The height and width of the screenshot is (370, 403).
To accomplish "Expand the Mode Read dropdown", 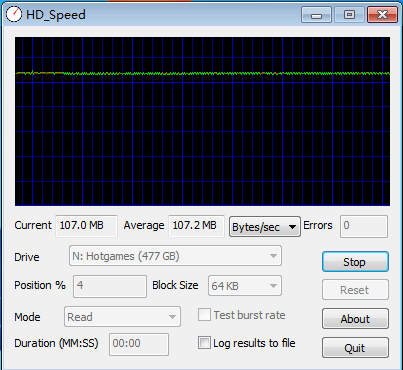I will (122, 317).
